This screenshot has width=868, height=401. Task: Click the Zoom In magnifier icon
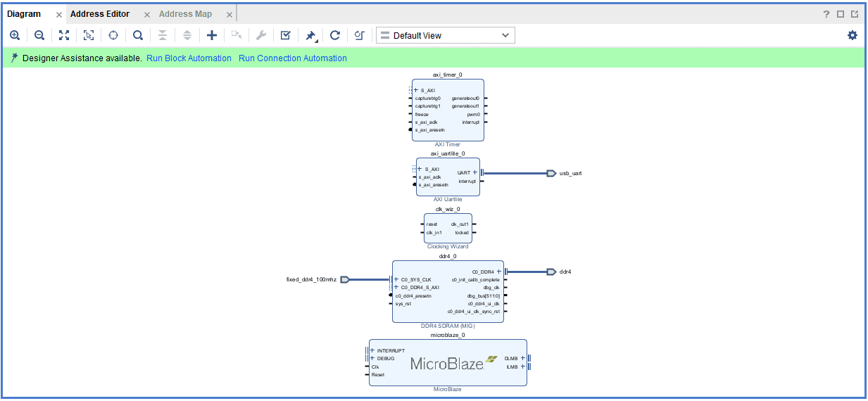coord(15,35)
